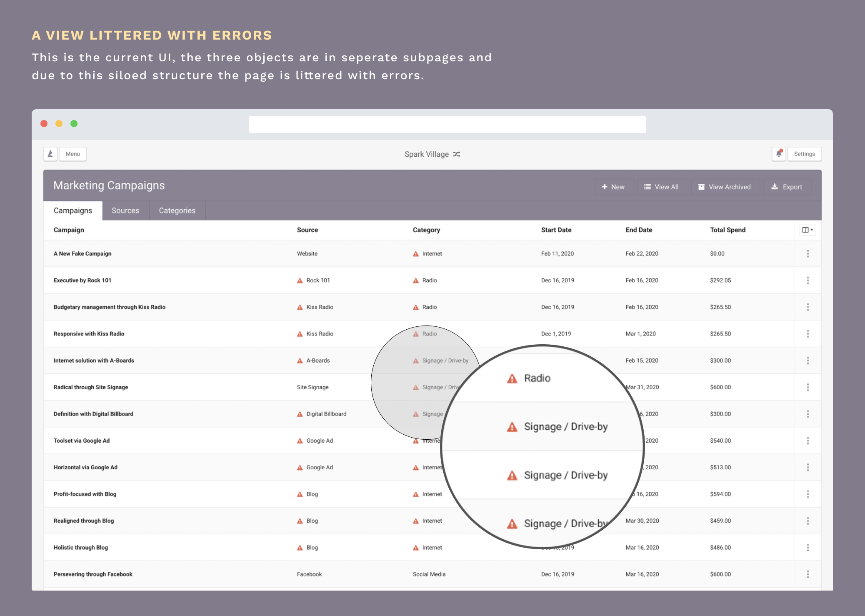Click the download icon on the Export button
Screen dimensions: 865x616
[x=775, y=187]
